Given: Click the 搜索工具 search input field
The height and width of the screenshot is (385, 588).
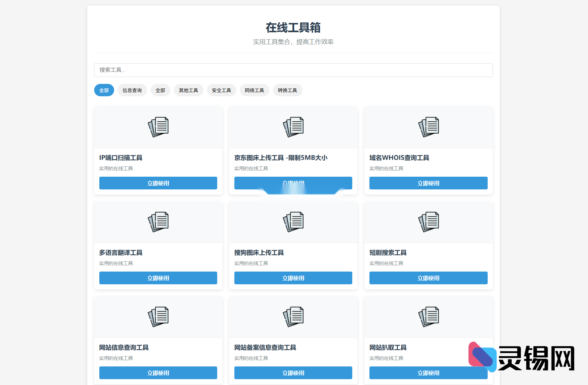Looking at the screenshot, I should click(293, 70).
